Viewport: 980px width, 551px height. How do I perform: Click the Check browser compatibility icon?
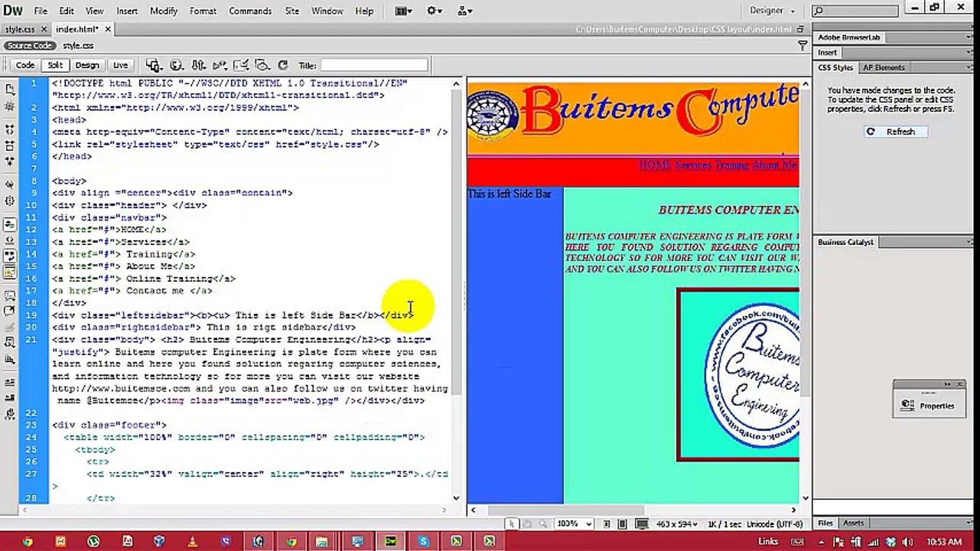(x=241, y=65)
